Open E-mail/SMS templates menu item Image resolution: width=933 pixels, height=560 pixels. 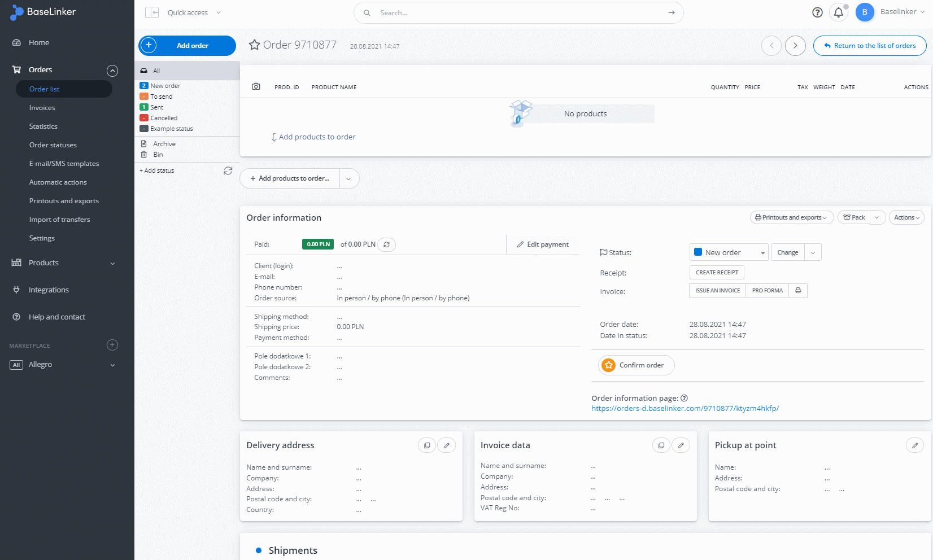click(x=64, y=164)
